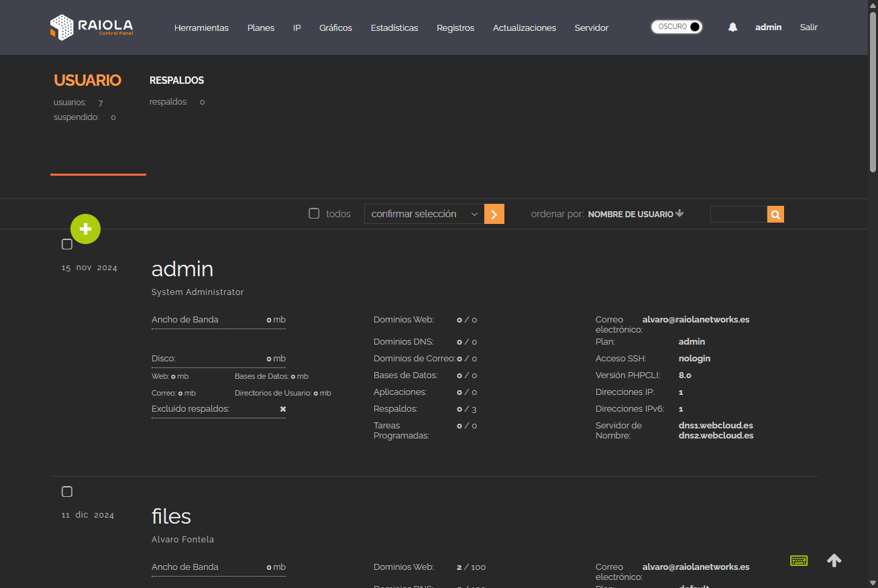
Task: Reverse sort order using the down arrow
Action: pyautogui.click(x=679, y=214)
